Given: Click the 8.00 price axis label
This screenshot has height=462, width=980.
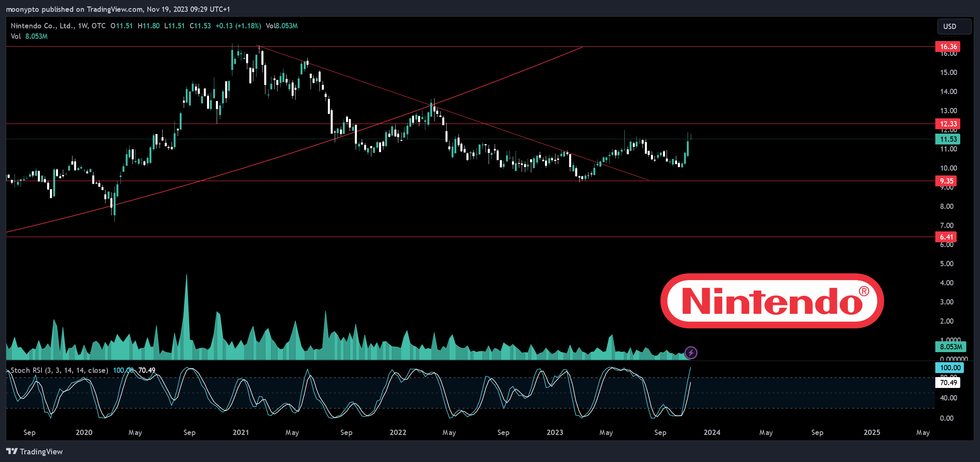Looking at the screenshot, I should pyautogui.click(x=947, y=207).
